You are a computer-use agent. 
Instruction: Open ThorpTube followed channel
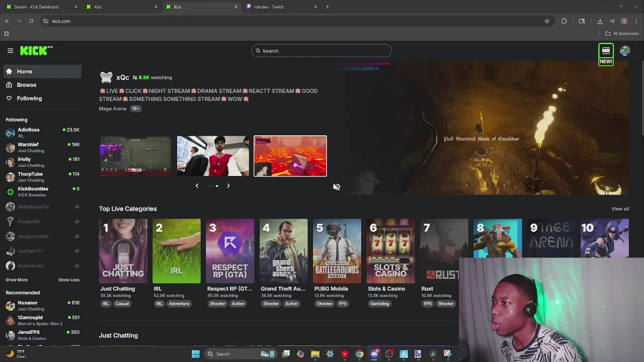42,177
